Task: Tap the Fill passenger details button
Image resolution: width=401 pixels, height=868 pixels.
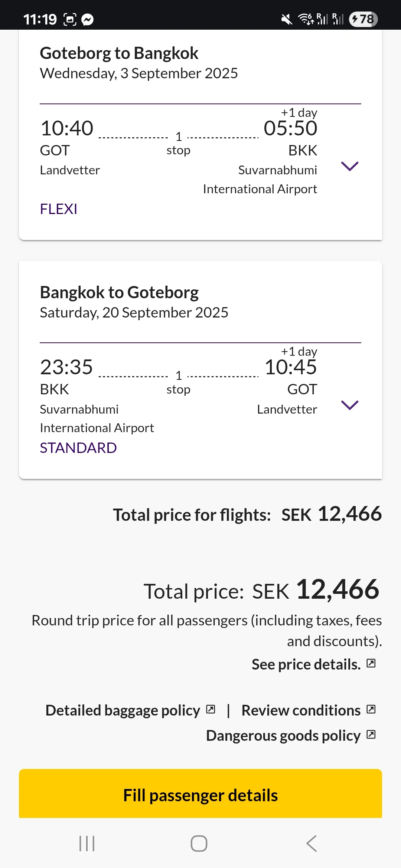Action: point(200,795)
